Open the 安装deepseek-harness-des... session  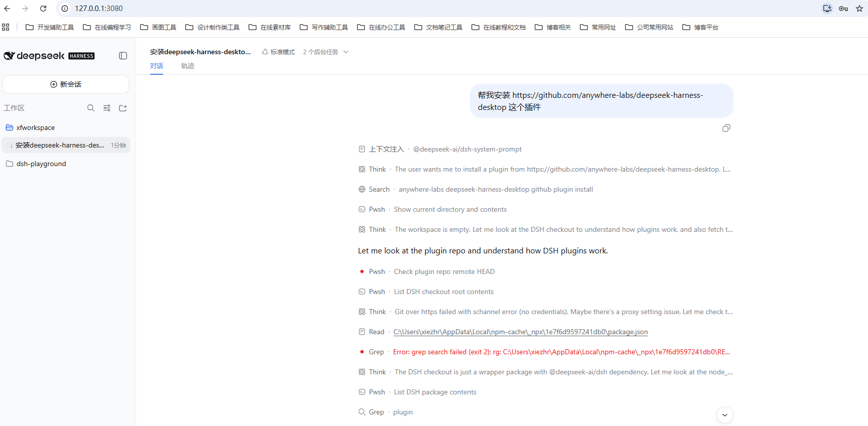tap(66, 146)
